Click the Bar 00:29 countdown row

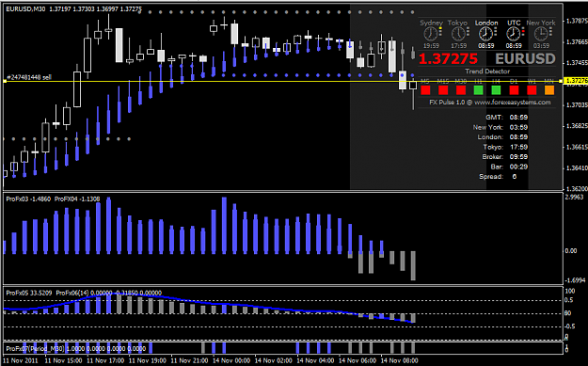click(x=509, y=167)
